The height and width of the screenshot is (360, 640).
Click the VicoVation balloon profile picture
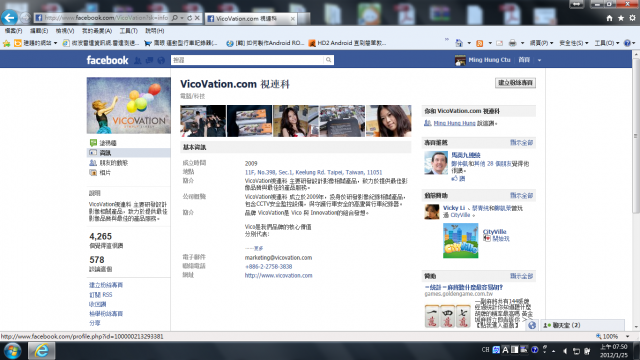point(129,105)
